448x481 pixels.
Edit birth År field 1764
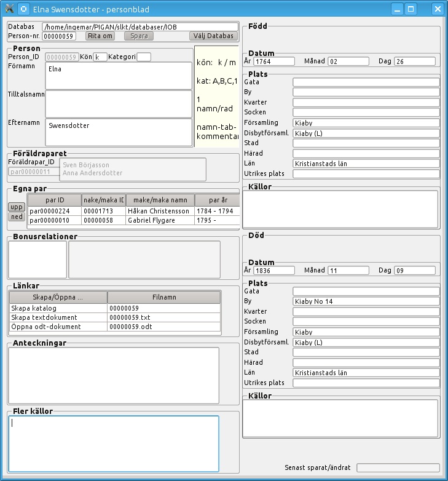[274, 62]
